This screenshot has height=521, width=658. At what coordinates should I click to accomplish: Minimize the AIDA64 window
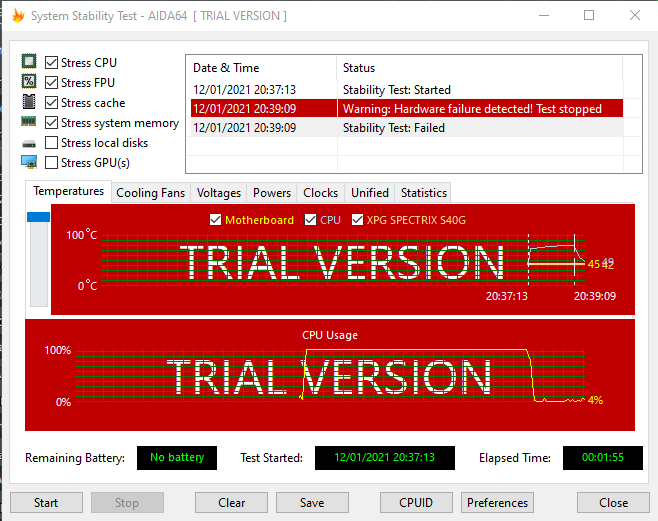coord(544,16)
